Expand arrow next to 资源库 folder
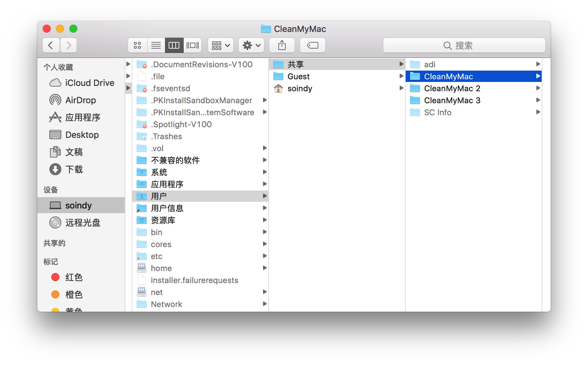This screenshot has width=588, height=365. (x=265, y=220)
